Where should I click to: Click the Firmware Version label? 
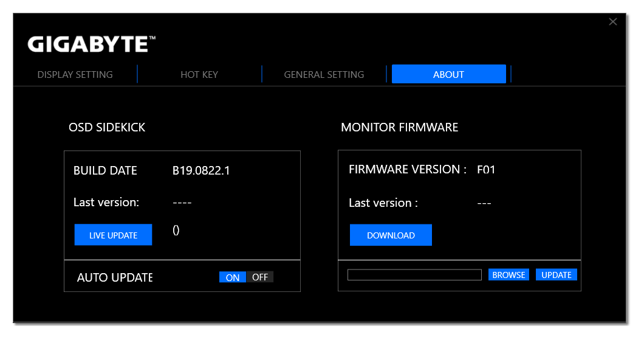pyautogui.click(x=407, y=170)
